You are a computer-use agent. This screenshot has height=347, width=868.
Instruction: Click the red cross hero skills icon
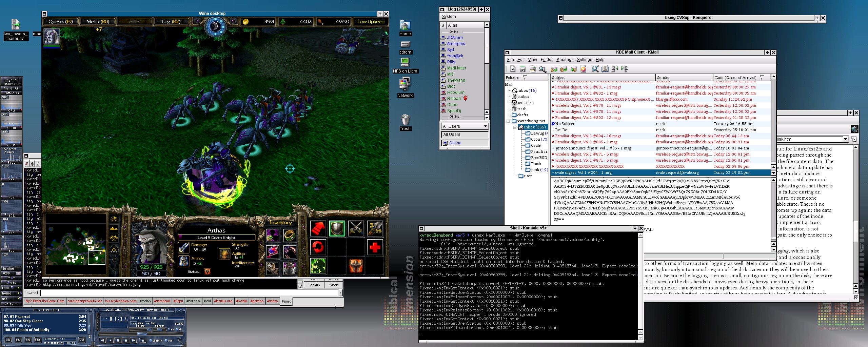[375, 247]
